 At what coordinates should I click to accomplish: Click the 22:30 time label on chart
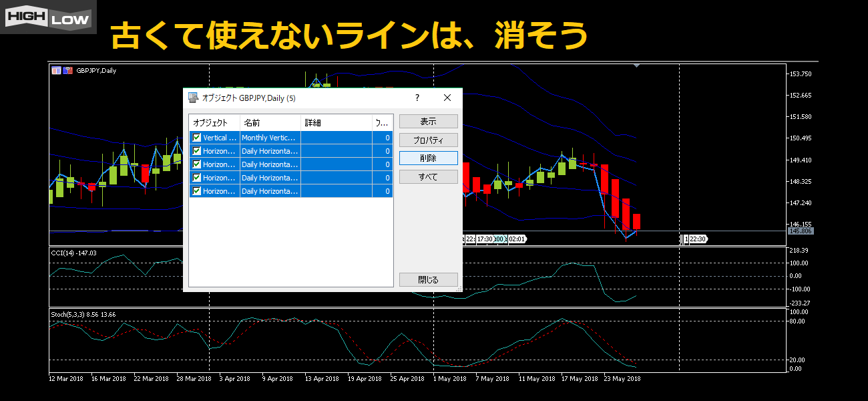point(697,239)
